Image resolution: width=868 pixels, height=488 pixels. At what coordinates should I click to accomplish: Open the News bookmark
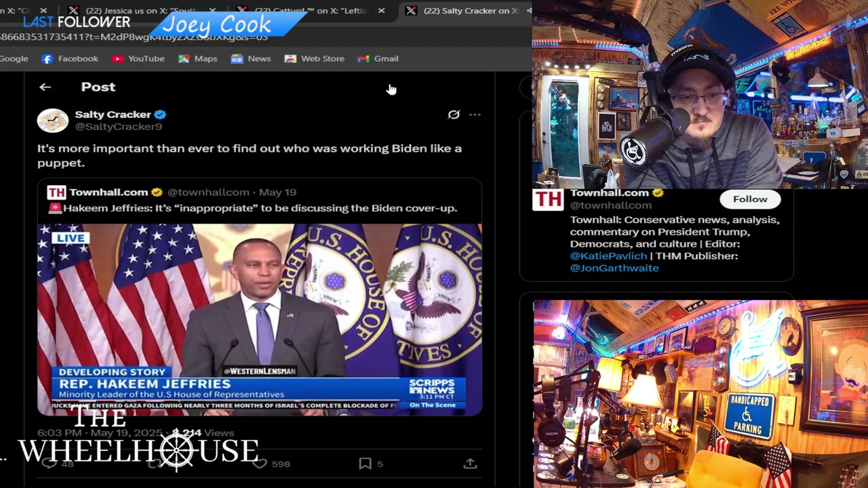click(x=251, y=58)
